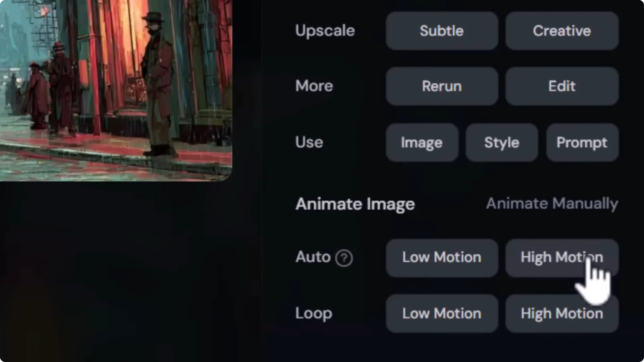Screen dimensions: 644x362
Task: Open the help tooltip next to Auto
Action: click(344, 258)
